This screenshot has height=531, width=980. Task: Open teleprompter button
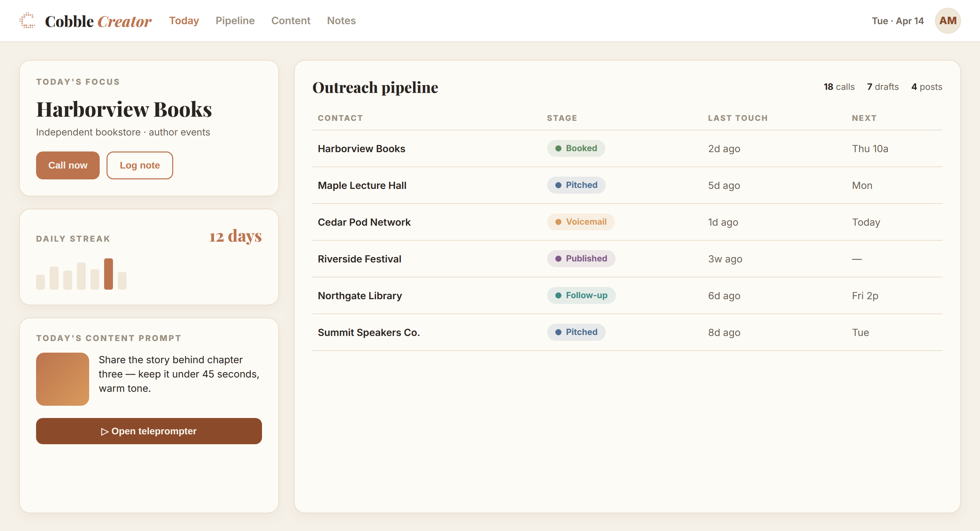coord(149,431)
